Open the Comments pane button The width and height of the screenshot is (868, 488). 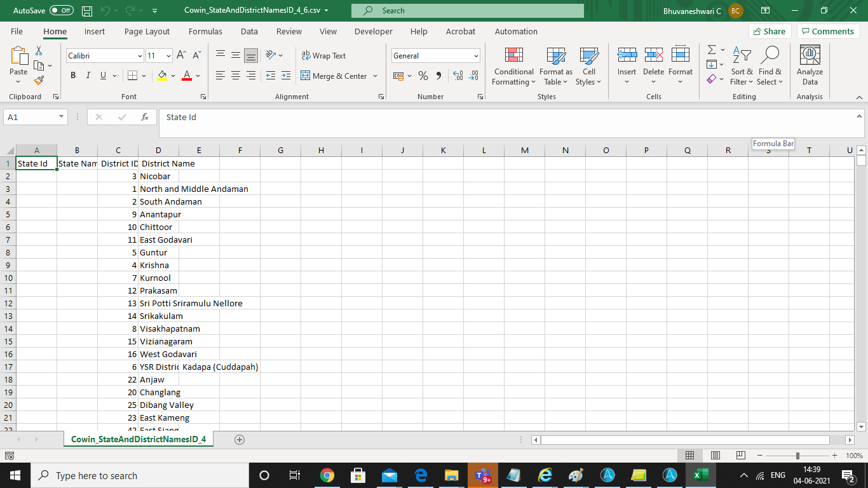[828, 31]
